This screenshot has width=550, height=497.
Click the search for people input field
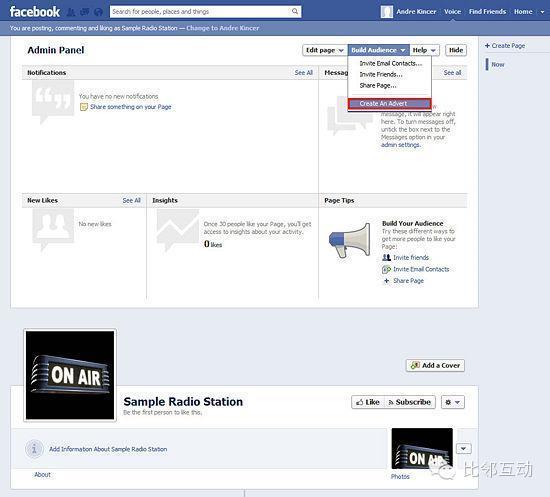tap(201, 12)
